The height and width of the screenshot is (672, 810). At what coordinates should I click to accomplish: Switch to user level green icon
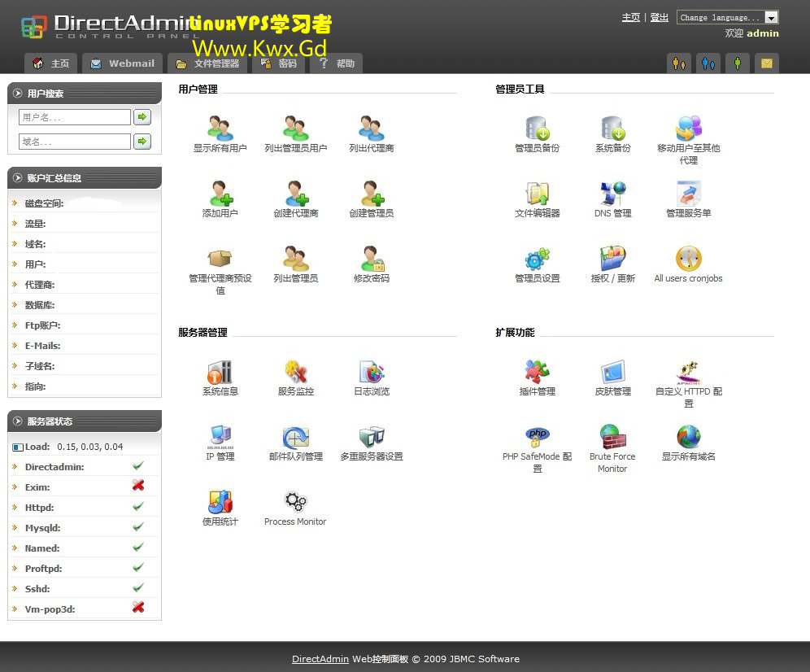coord(737,63)
